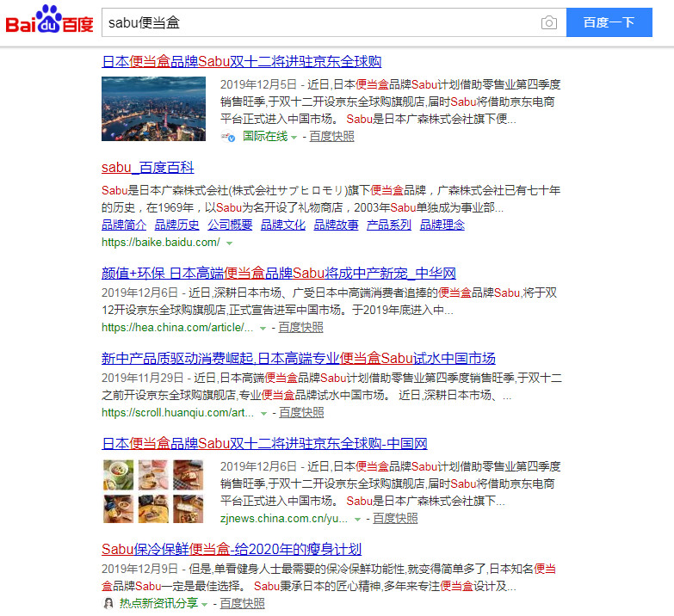Click date text 2019年12月9日
The width and height of the screenshot is (674, 616).
pyautogui.click(x=139, y=569)
